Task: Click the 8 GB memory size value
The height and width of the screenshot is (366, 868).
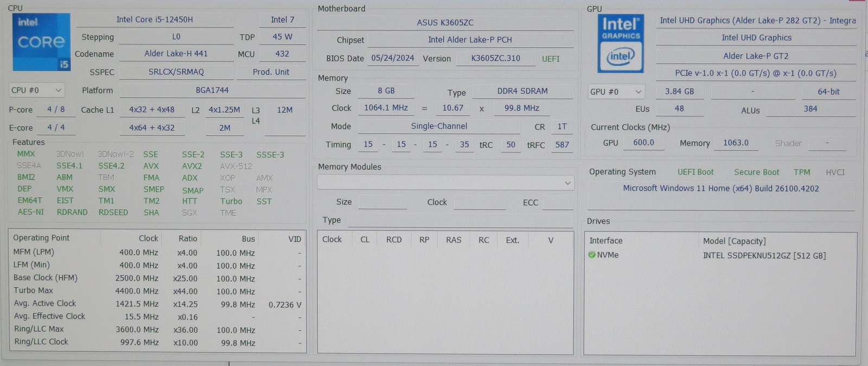Action: coord(386,91)
